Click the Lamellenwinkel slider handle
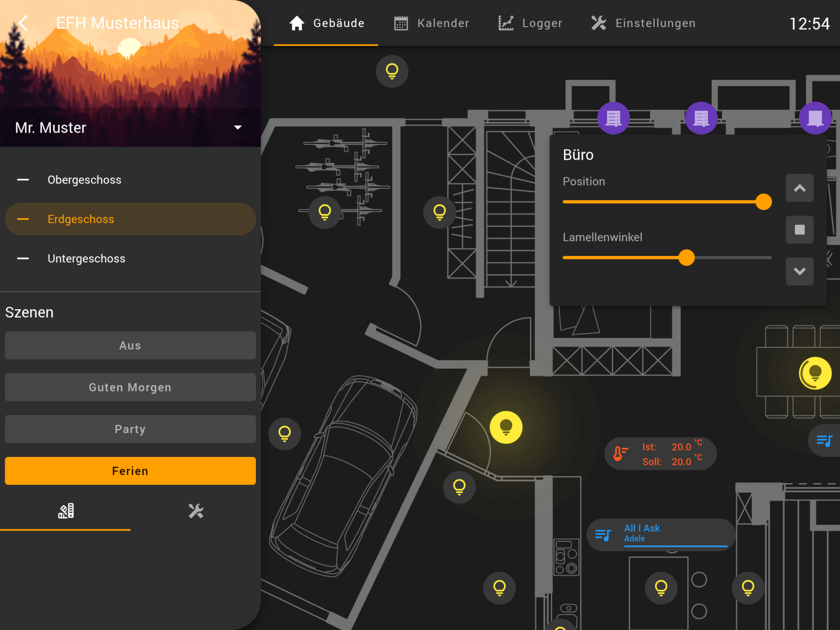The height and width of the screenshot is (630, 840). (x=686, y=258)
